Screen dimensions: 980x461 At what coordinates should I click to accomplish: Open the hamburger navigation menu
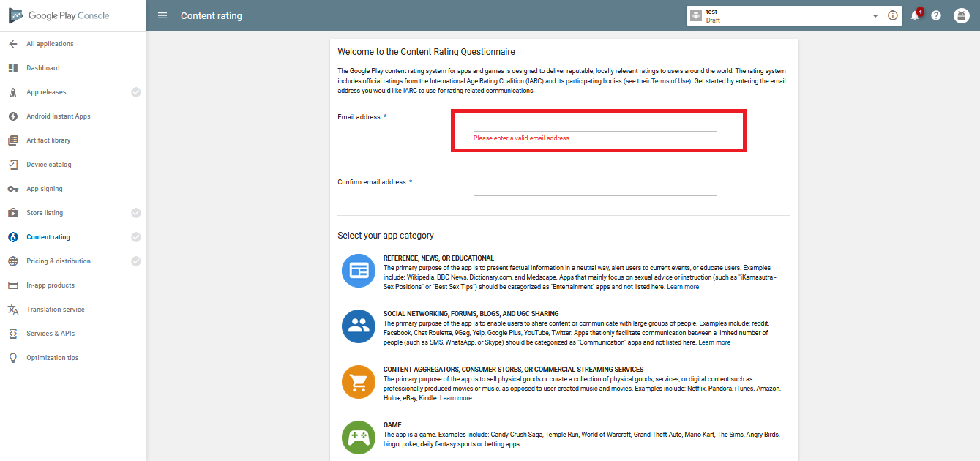[162, 15]
